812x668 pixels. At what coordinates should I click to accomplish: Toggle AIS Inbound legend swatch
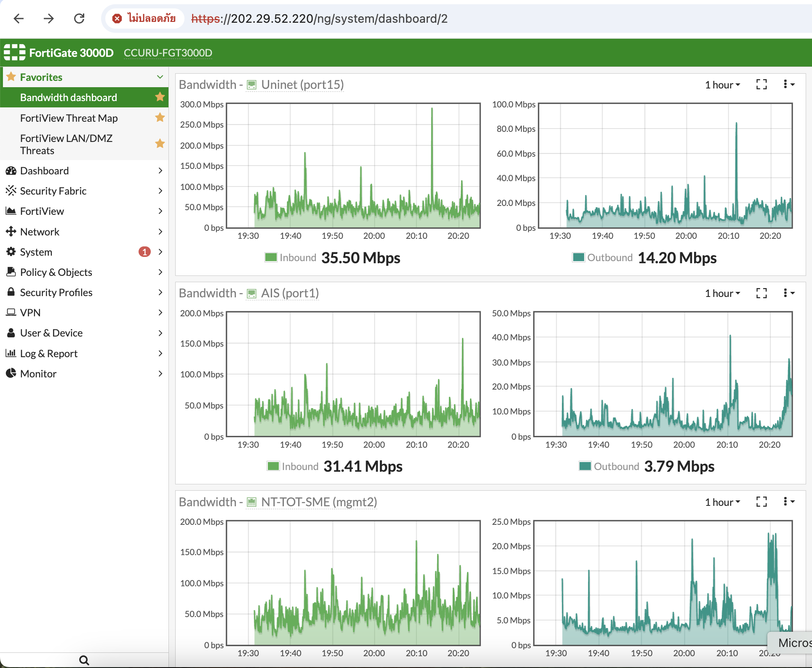click(x=273, y=466)
